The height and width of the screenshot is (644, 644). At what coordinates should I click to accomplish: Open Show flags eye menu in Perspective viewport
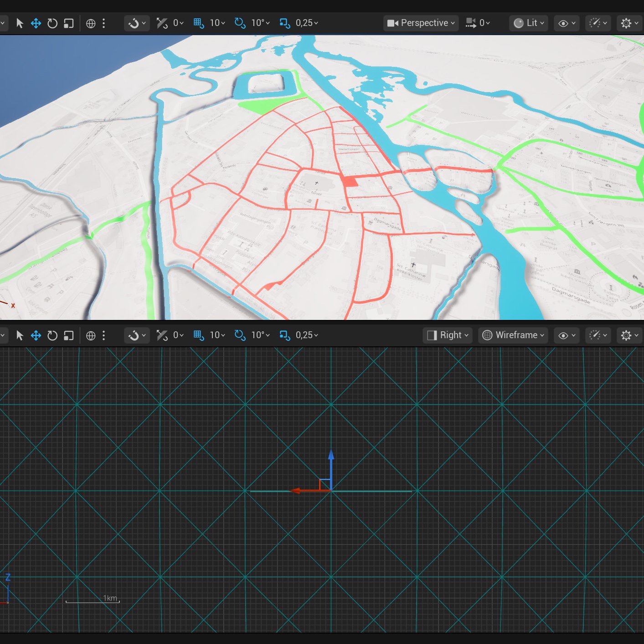pos(567,23)
